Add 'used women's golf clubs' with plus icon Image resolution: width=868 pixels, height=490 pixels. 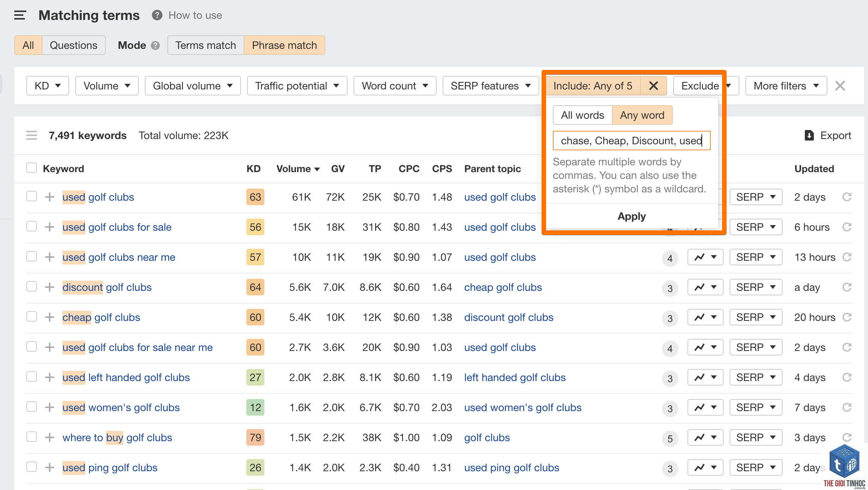click(x=50, y=407)
